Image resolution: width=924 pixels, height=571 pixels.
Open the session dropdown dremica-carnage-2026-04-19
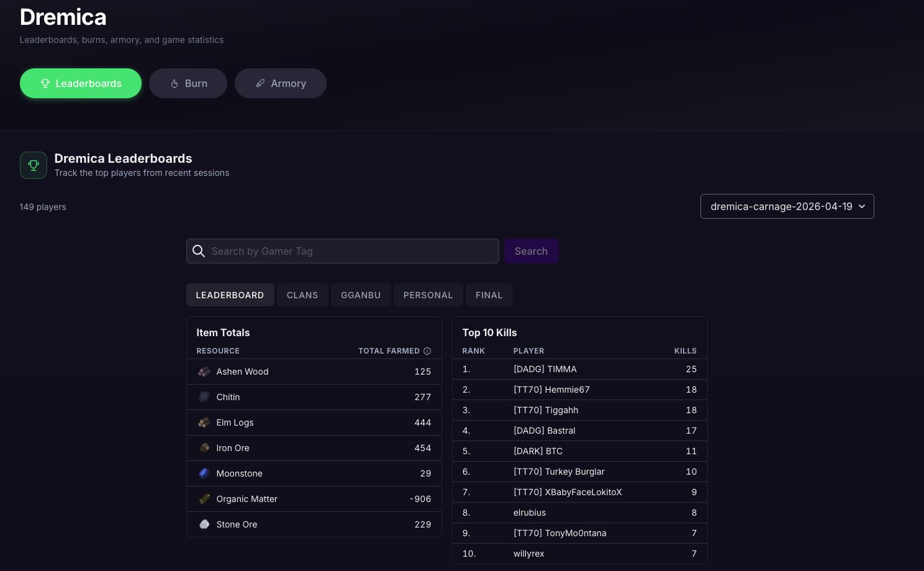[x=787, y=206]
